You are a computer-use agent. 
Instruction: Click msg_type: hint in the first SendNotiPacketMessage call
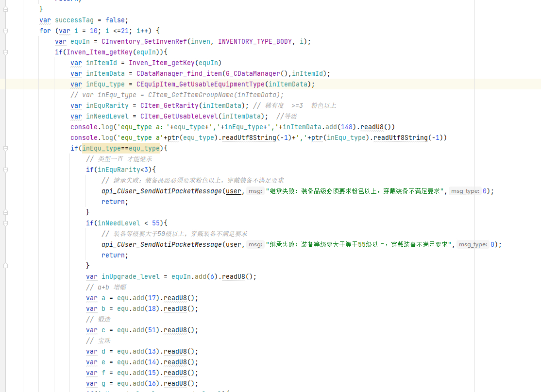pyautogui.click(x=465, y=191)
